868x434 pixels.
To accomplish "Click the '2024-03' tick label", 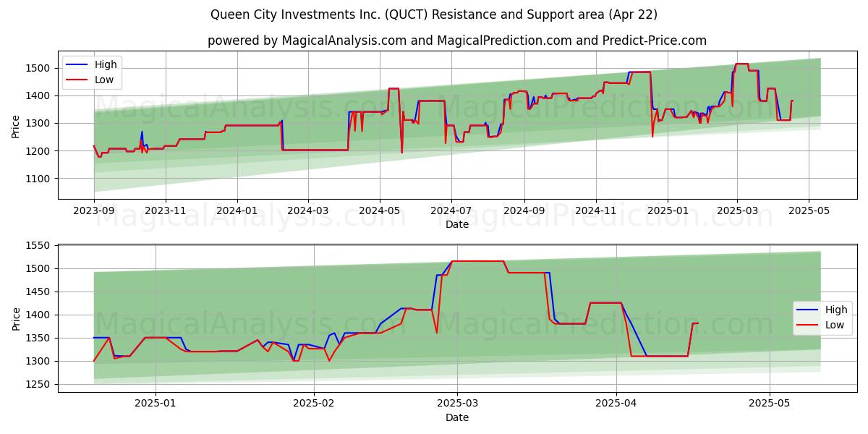I will pos(308,210).
